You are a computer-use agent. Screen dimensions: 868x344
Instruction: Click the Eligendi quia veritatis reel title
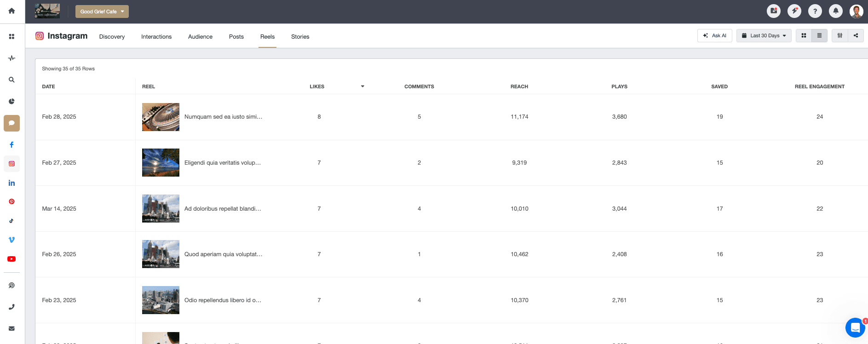(x=223, y=163)
